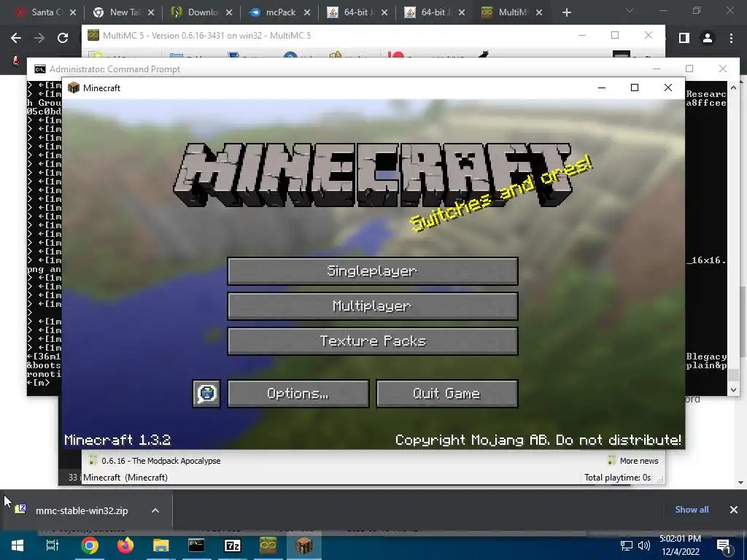Open the Options... menu
747x560 pixels.
298,393
